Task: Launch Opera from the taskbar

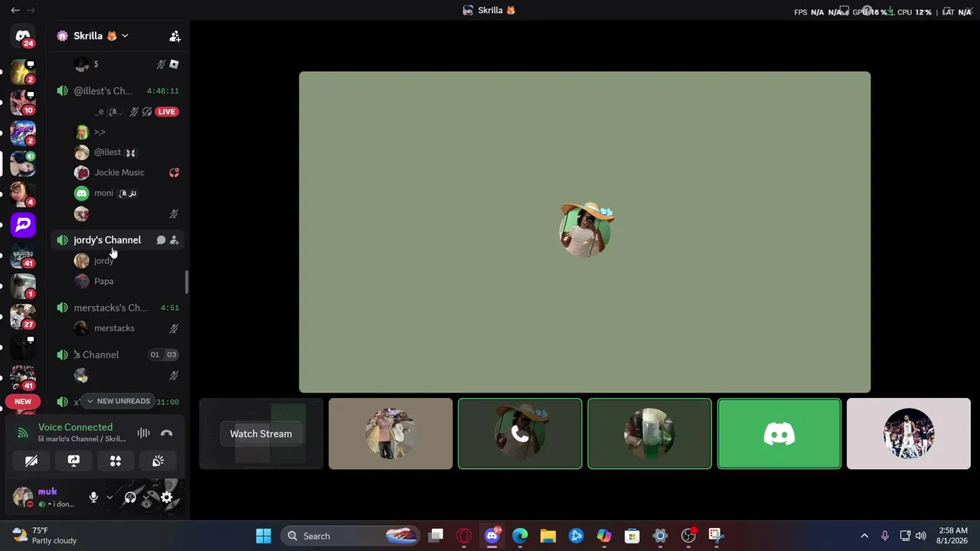Action: click(x=464, y=536)
